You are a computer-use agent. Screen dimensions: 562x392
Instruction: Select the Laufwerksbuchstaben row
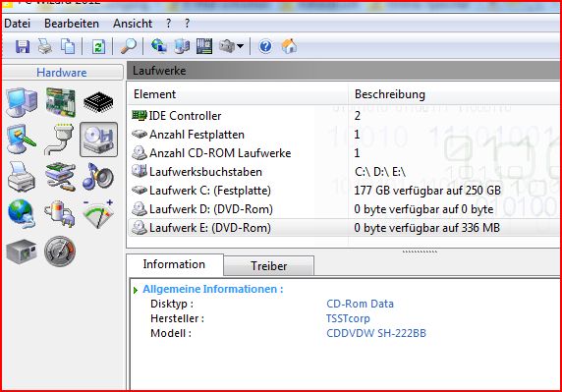point(344,172)
